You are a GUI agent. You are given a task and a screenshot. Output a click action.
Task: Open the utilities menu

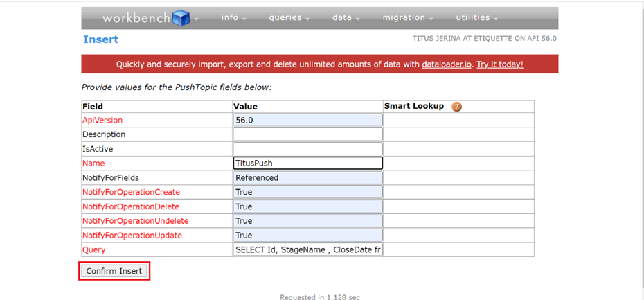click(477, 18)
